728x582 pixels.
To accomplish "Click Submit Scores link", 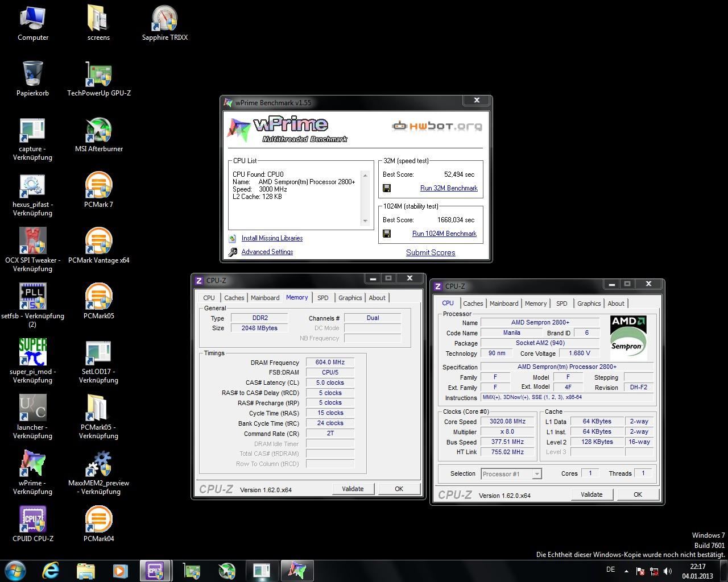I will 431,252.
